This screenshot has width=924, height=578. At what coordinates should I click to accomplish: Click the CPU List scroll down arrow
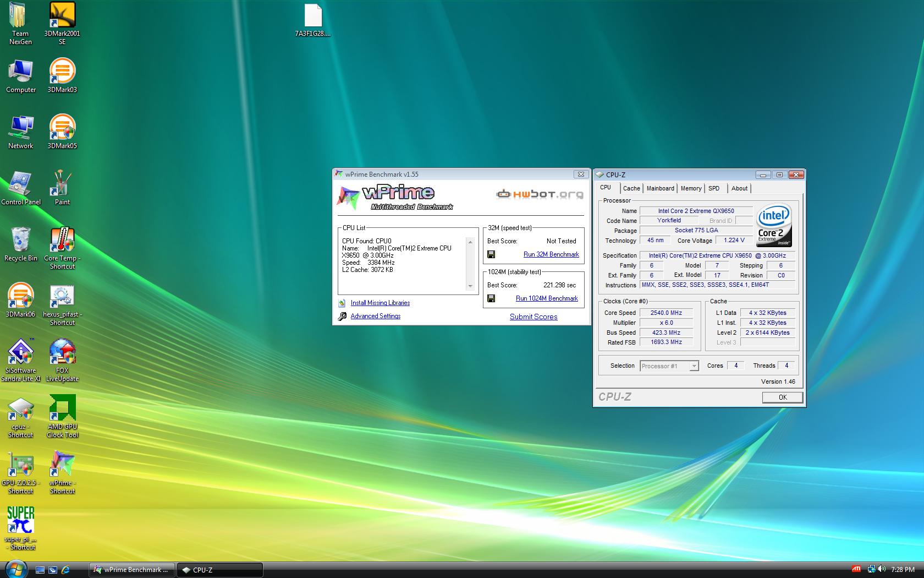[470, 286]
